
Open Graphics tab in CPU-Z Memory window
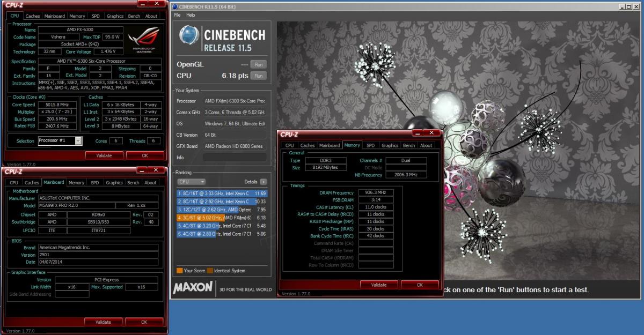click(x=390, y=145)
